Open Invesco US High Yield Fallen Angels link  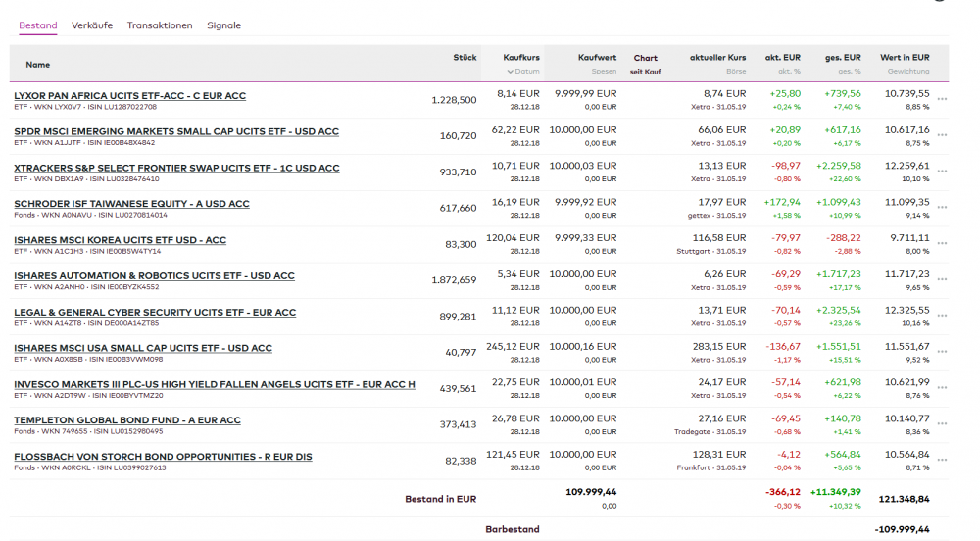215,384
